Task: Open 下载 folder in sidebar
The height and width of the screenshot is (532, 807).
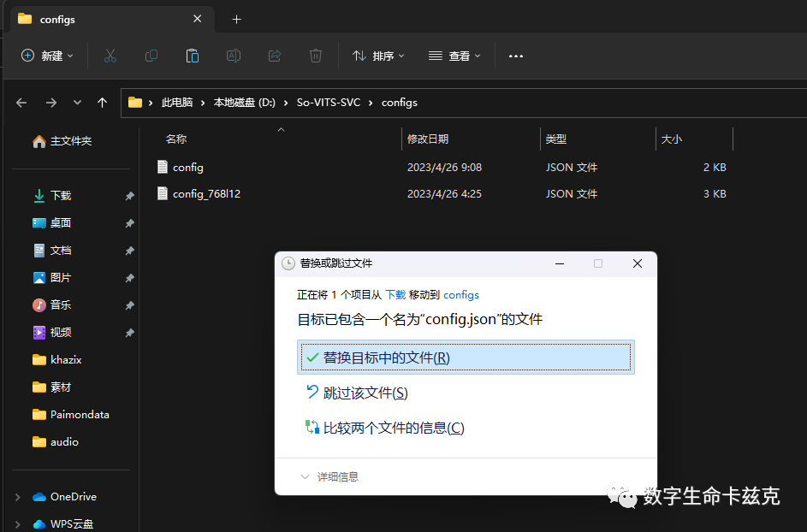Action: [61, 196]
